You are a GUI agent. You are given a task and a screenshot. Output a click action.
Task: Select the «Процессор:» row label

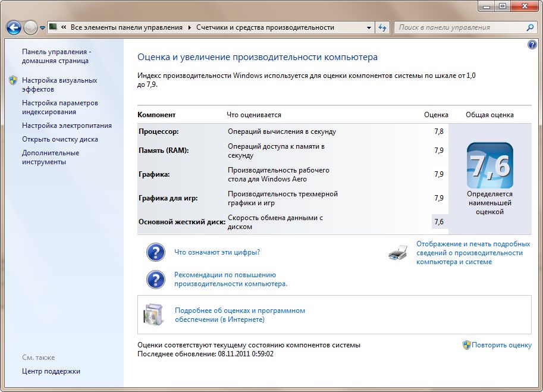click(159, 131)
